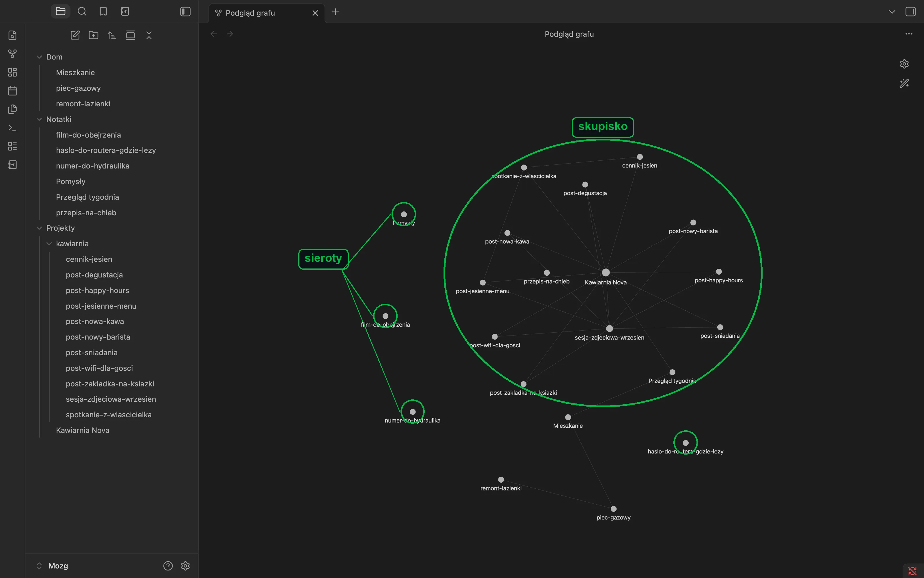The image size is (924, 578).
Task: Insert template ribbon icon
Action: [12, 109]
